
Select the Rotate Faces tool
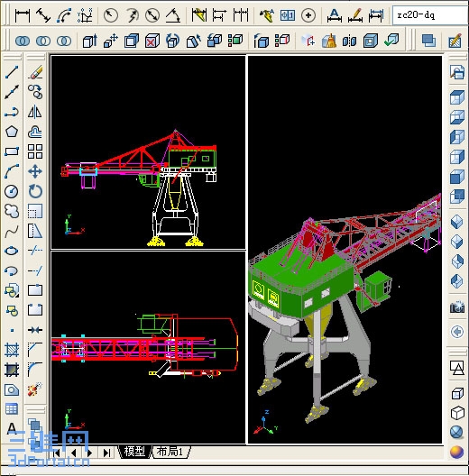(173, 41)
